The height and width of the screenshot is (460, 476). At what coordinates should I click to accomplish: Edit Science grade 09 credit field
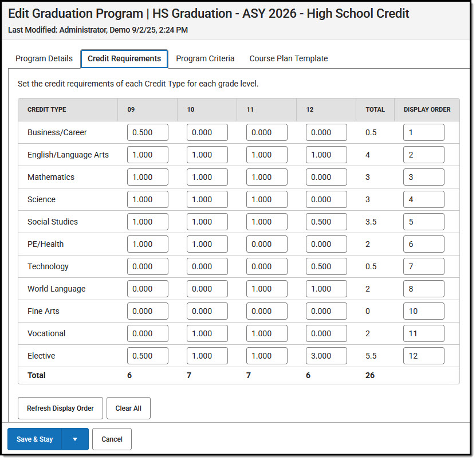click(x=148, y=199)
